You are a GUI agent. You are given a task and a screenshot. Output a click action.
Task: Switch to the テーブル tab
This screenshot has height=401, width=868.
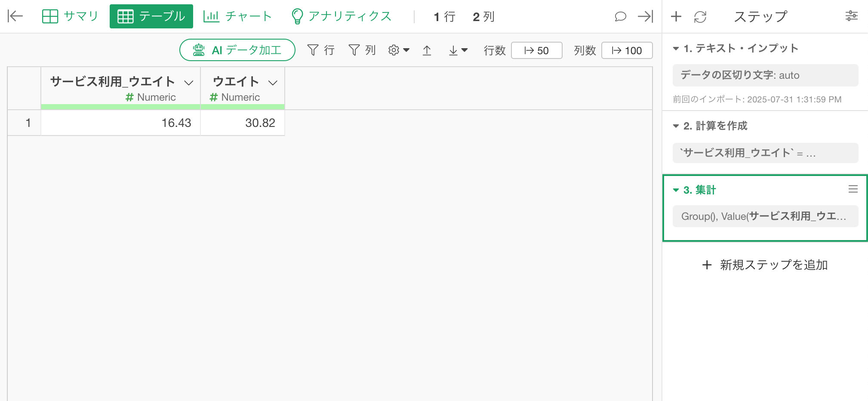151,16
